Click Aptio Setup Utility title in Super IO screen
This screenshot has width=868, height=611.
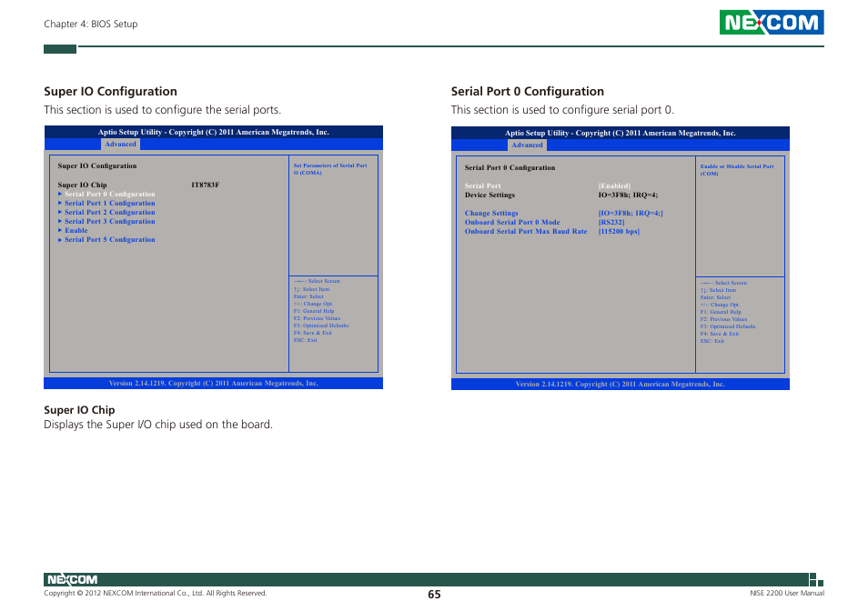click(214, 132)
